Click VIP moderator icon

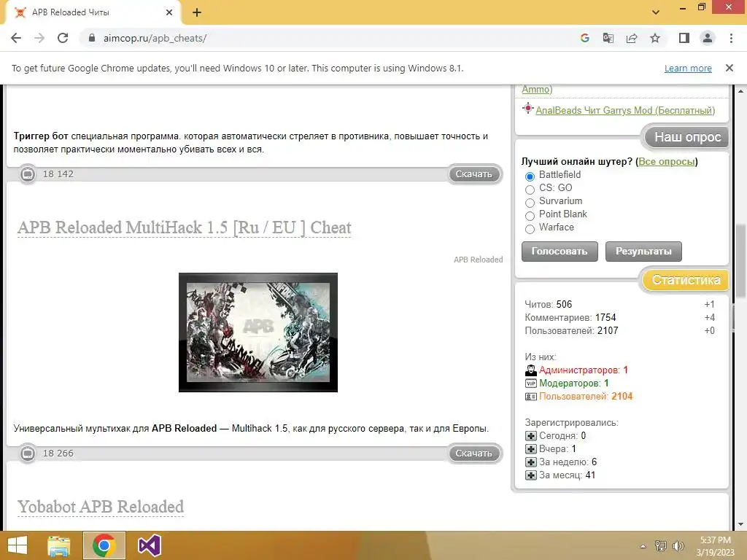pos(531,384)
